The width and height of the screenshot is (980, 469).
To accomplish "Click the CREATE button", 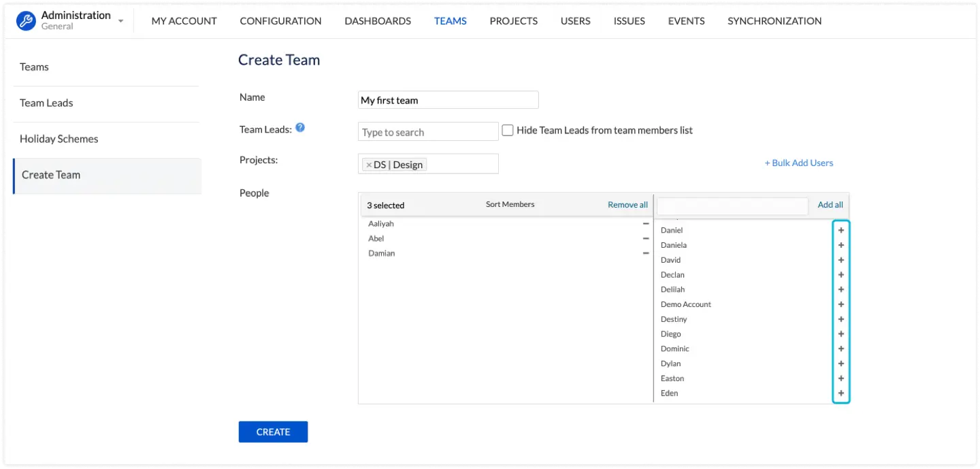I will [273, 432].
